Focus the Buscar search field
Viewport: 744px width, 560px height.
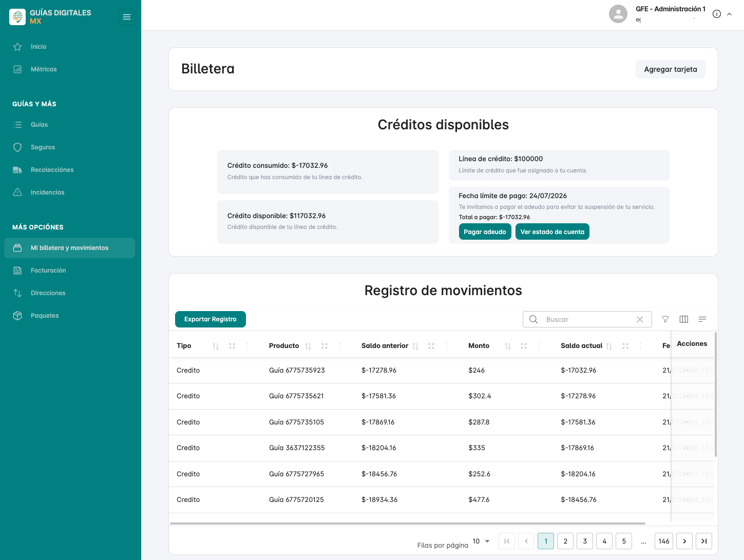coord(587,319)
